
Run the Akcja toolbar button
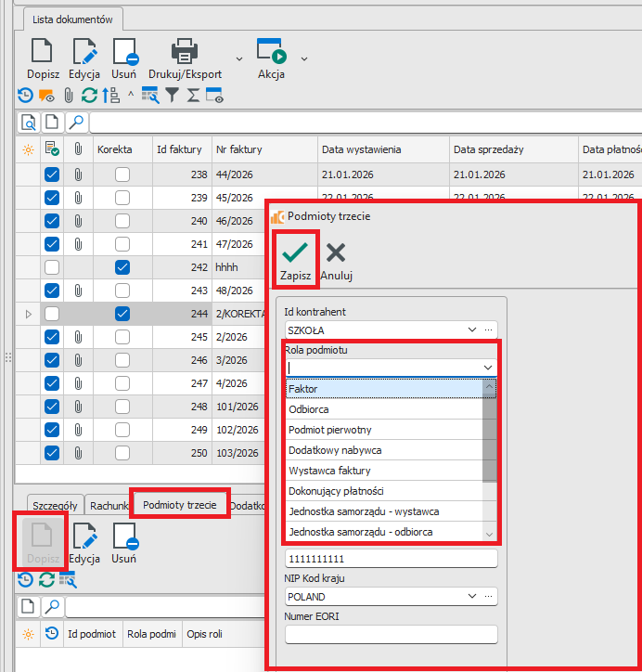[x=270, y=51]
